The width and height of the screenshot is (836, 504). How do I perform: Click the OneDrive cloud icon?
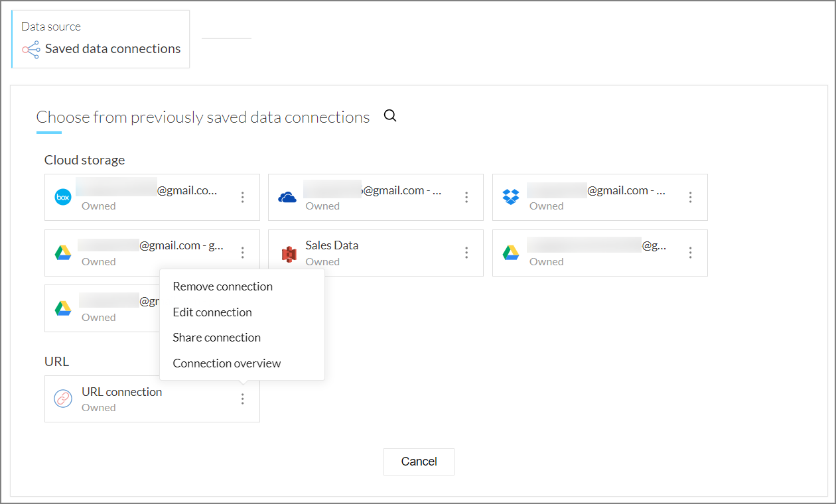[287, 197]
